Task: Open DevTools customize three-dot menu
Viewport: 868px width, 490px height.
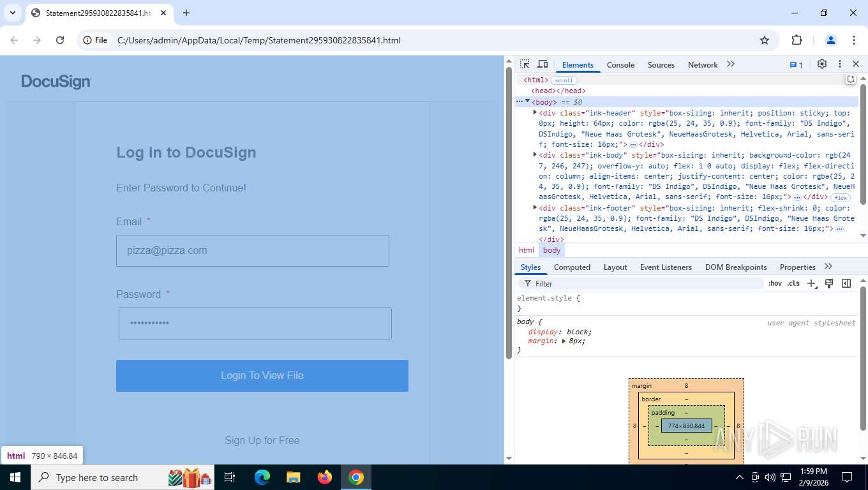Action: 840,64
